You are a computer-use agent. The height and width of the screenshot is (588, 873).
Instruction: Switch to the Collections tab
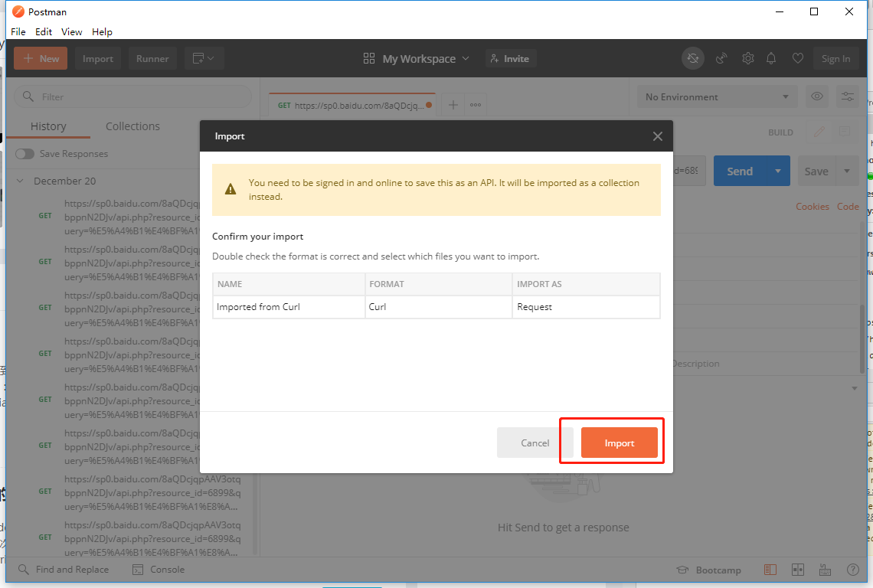[132, 126]
